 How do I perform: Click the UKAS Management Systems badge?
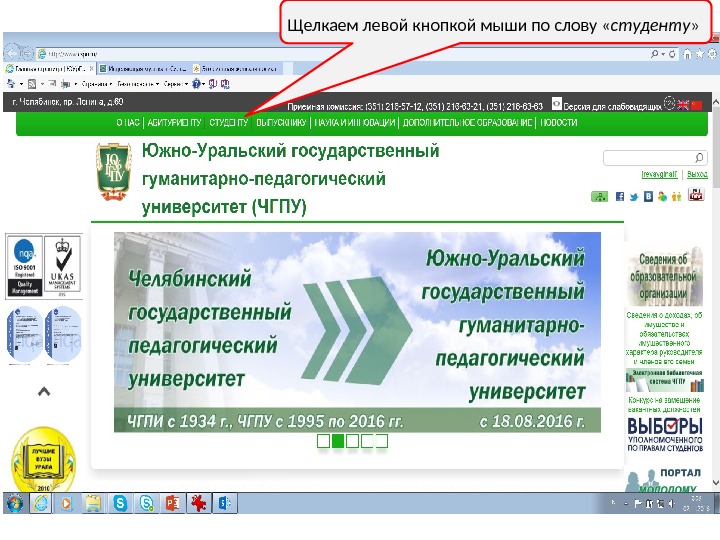click(x=63, y=264)
